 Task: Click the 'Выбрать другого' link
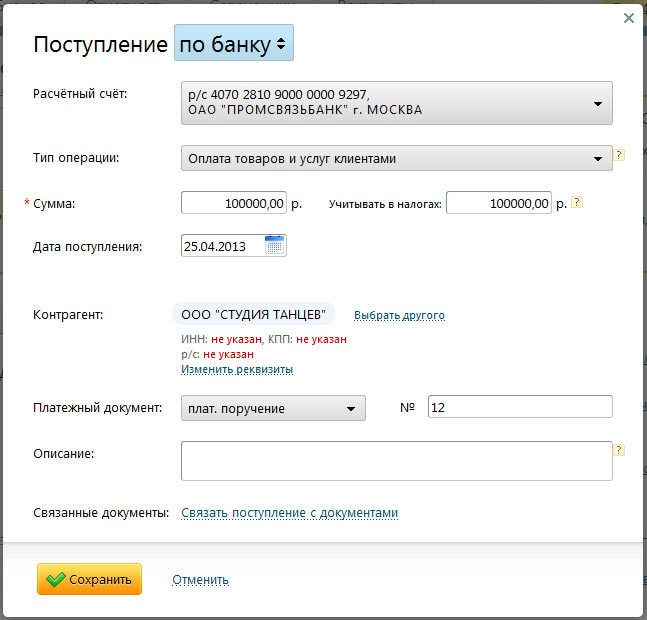click(399, 315)
